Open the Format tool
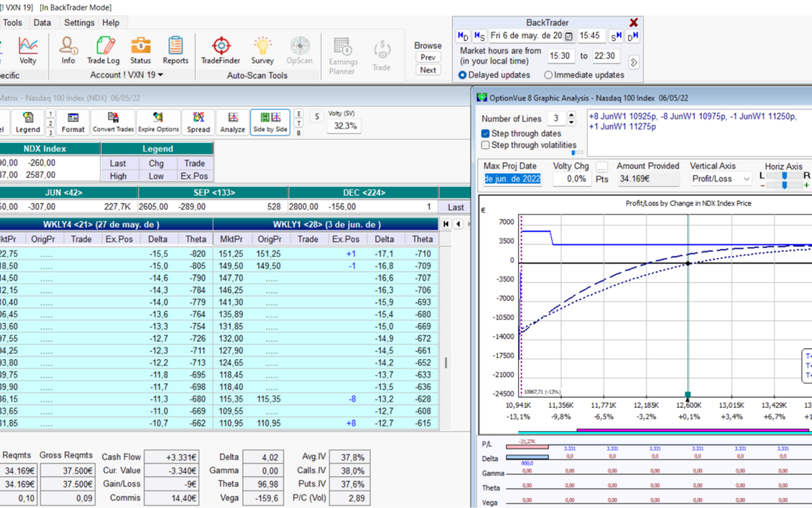812x508 pixels. 73,123
